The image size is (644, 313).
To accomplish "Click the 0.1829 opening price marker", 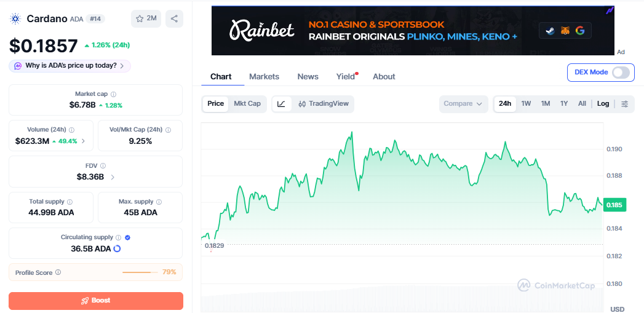I will pyautogui.click(x=215, y=245).
